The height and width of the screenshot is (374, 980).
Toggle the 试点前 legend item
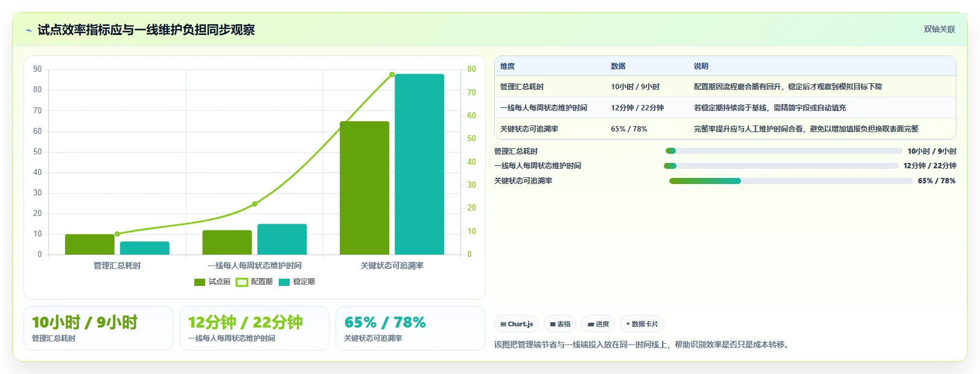pos(212,282)
